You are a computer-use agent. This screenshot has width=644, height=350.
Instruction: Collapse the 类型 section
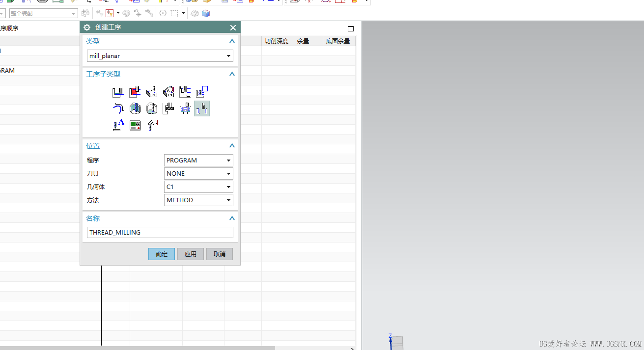232,41
